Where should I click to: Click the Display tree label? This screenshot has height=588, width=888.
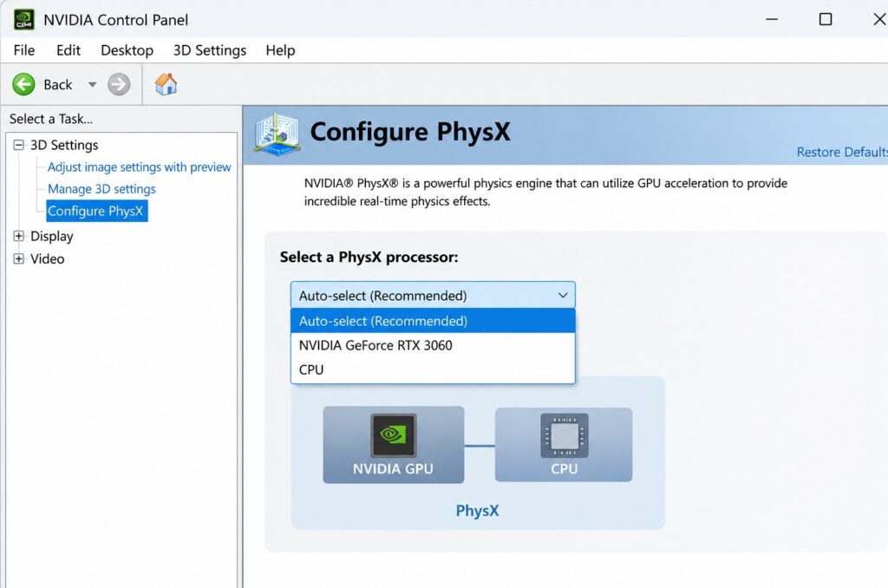51,236
